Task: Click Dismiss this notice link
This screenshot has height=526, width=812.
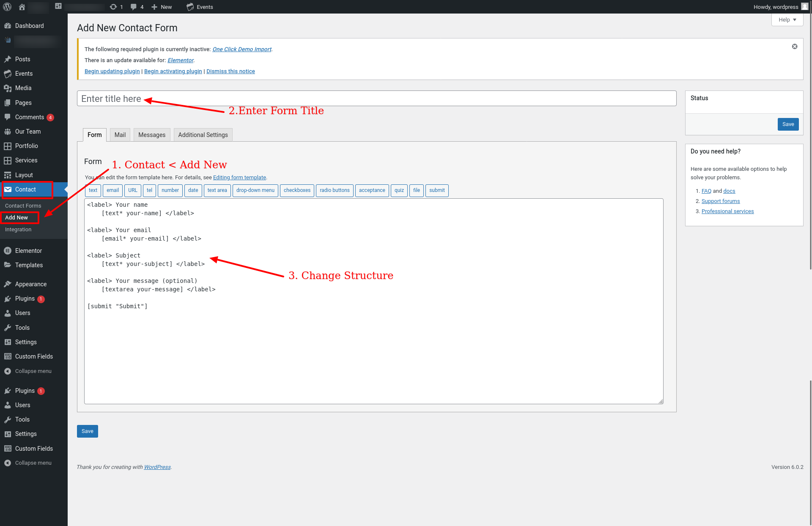Action: [x=230, y=71]
